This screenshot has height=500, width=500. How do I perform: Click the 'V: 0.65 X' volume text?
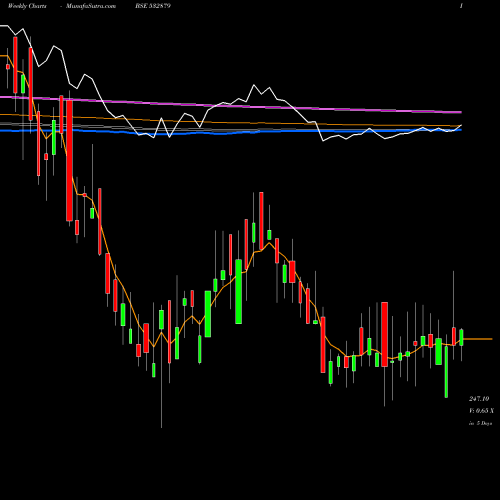click(481, 411)
